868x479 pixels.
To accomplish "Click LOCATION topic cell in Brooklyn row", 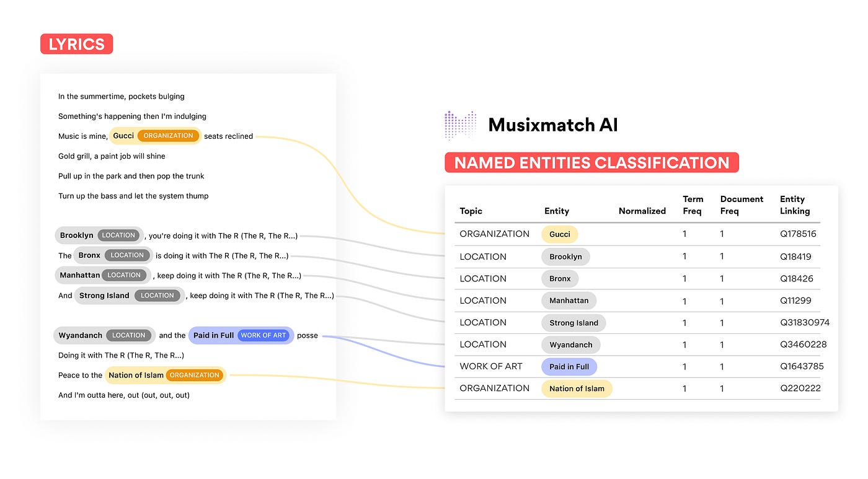I will pyautogui.click(x=483, y=257).
